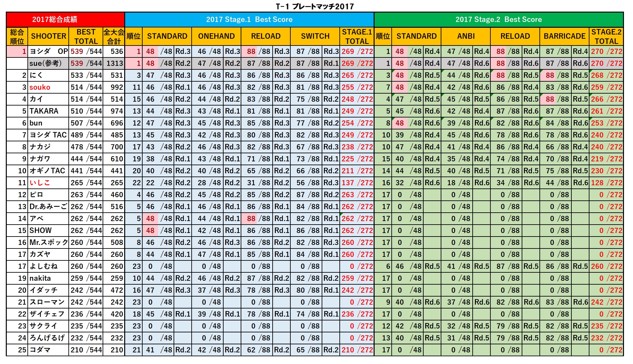Select shooter name Dr.あみーご
Screen dimensions: 633x364
(x=48, y=207)
